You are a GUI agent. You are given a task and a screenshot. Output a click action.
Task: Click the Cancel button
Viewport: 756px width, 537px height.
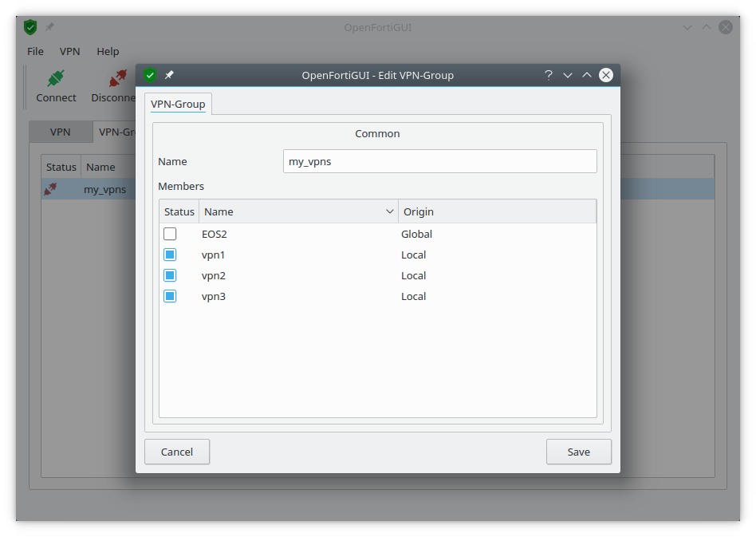click(177, 452)
